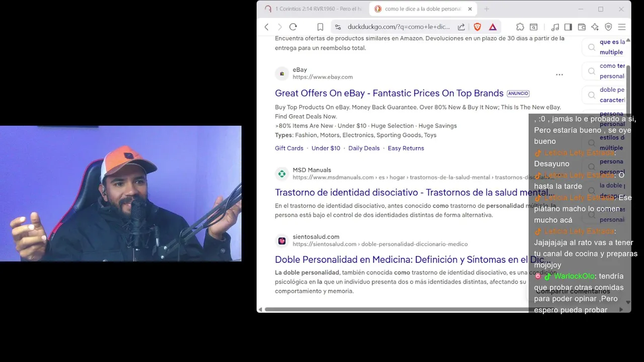Open Brave Rewards triangle icon

click(493, 27)
